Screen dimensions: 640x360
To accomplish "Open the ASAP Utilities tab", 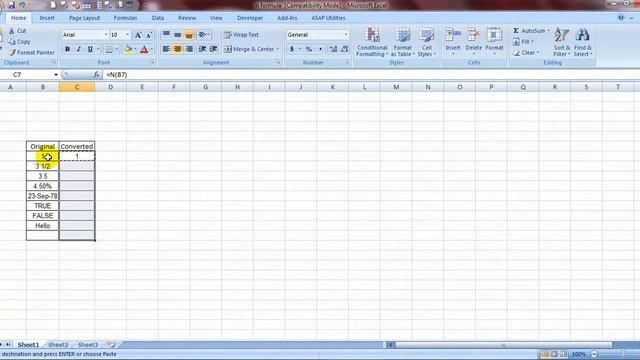I will point(328,18).
